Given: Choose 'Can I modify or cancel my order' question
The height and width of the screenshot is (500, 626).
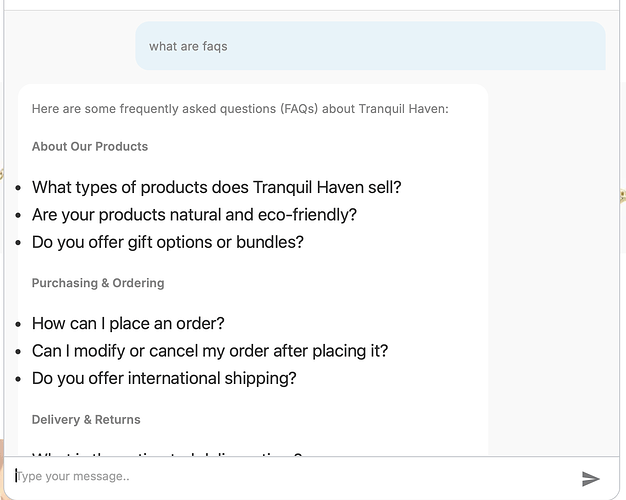Looking at the screenshot, I should click(x=210, y=351).
